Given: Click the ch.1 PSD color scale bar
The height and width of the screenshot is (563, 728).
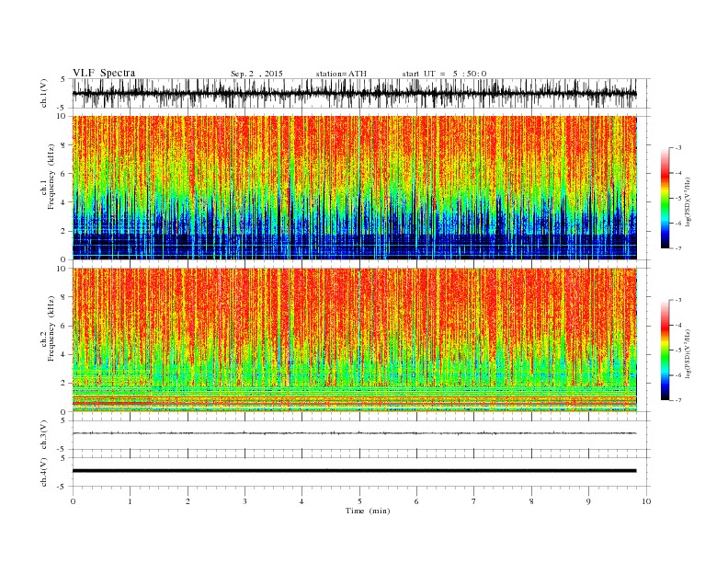Looking at the screenshot, I should click(x=665, y=198).
